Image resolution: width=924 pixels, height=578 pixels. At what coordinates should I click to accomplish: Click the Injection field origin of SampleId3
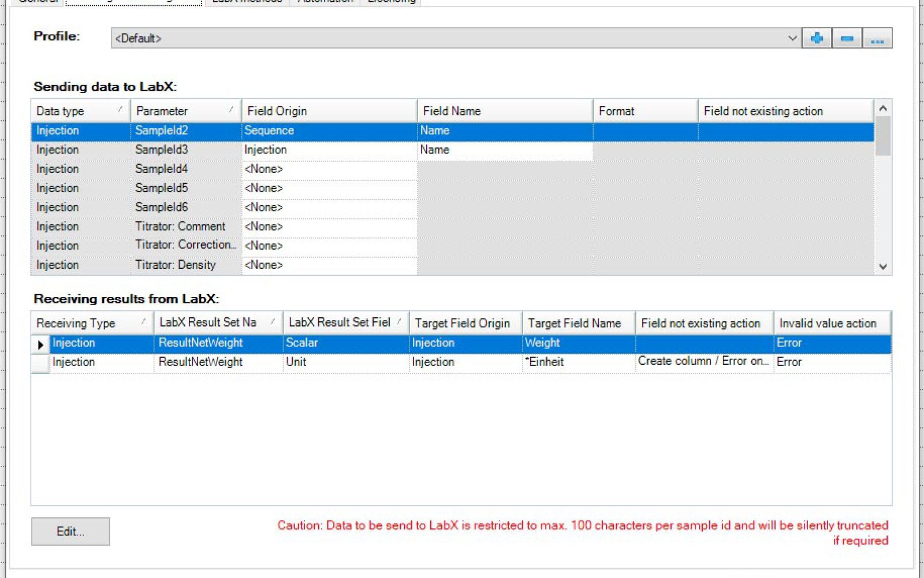(329, 150)
